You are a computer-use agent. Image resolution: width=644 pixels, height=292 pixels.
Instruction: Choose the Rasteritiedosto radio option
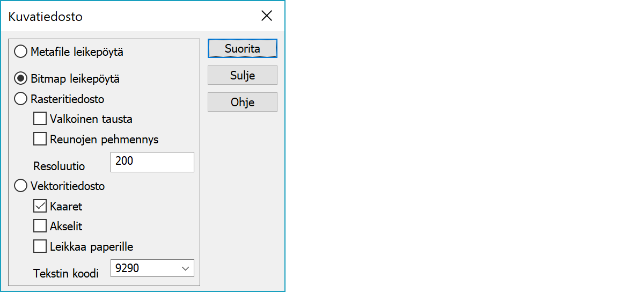point(21,99)
